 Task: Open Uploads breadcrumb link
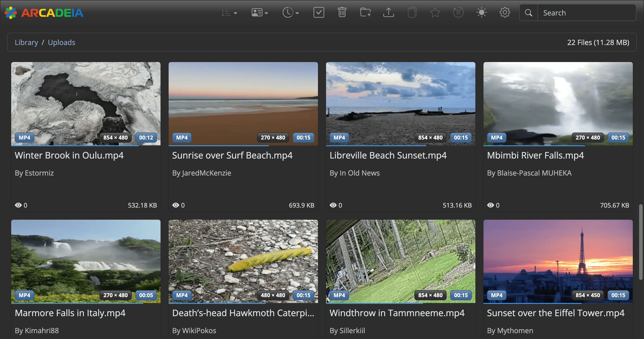click(61, 42)
